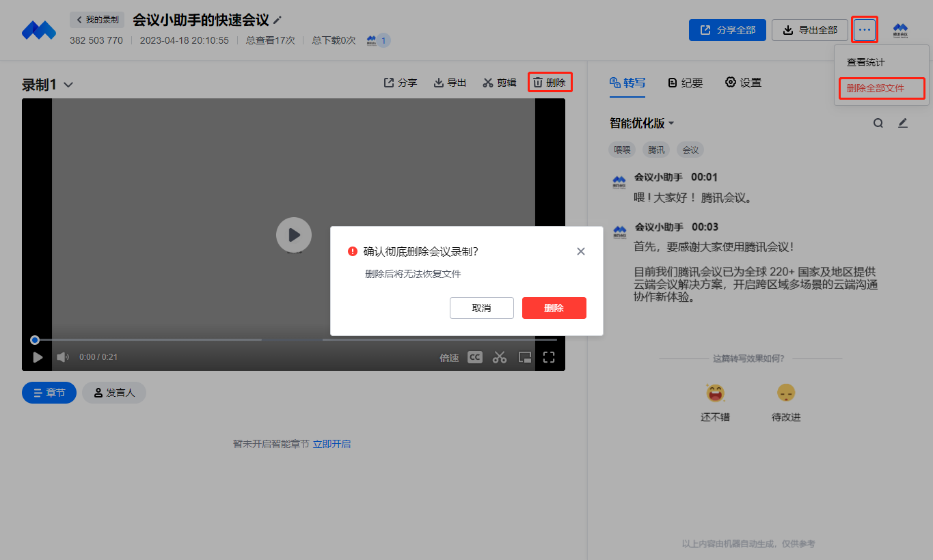
Task: Toggle CC subtitles in the video player
Action: point(475,357)
